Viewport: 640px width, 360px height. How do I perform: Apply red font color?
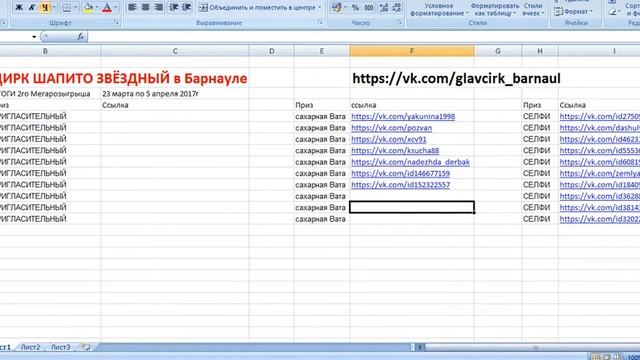click(x=107, y=7)
